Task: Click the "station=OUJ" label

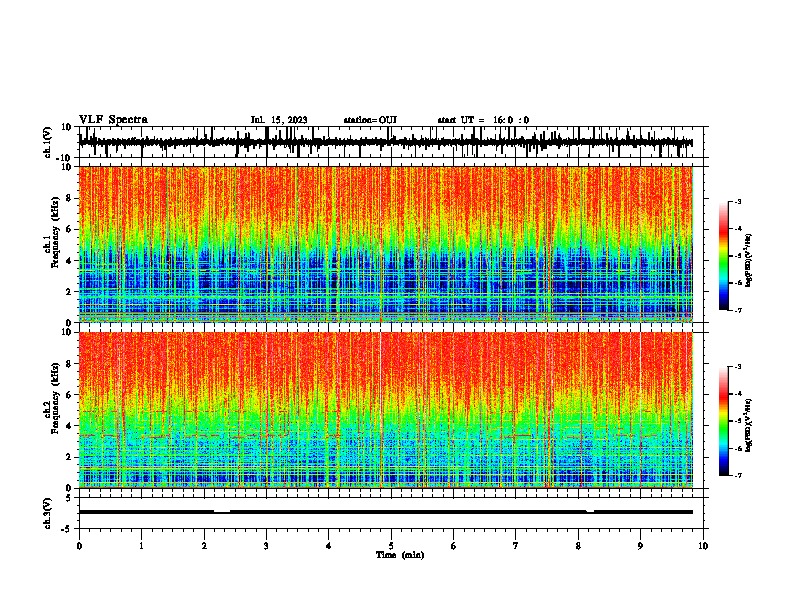Action: point(370,120)
